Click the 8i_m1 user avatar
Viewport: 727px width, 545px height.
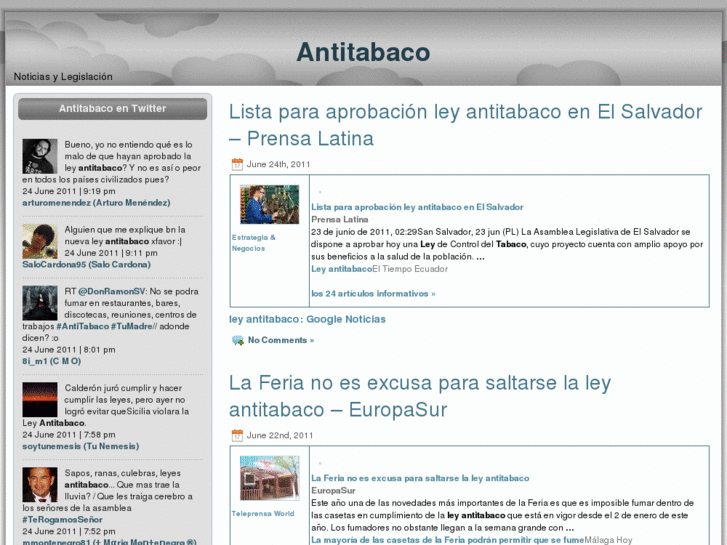(40, 303)
